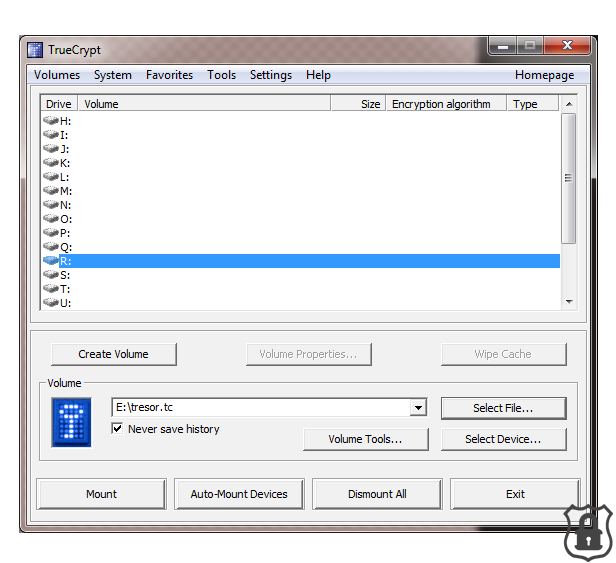
Task: Select the S: drive letter text
Action: point(65,275)
